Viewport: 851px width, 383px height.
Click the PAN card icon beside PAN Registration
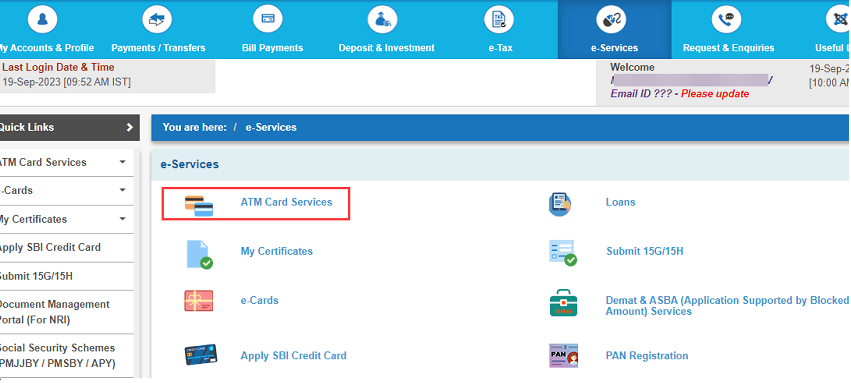(x=564, y=356)
